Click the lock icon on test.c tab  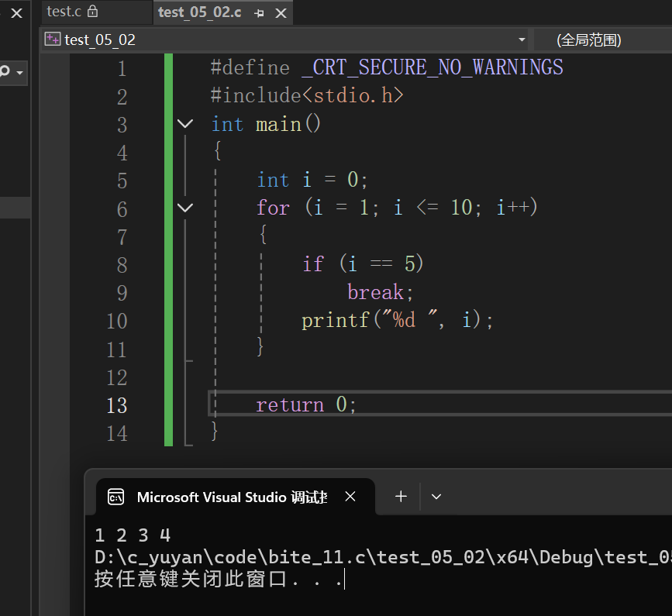pos(92,11)
